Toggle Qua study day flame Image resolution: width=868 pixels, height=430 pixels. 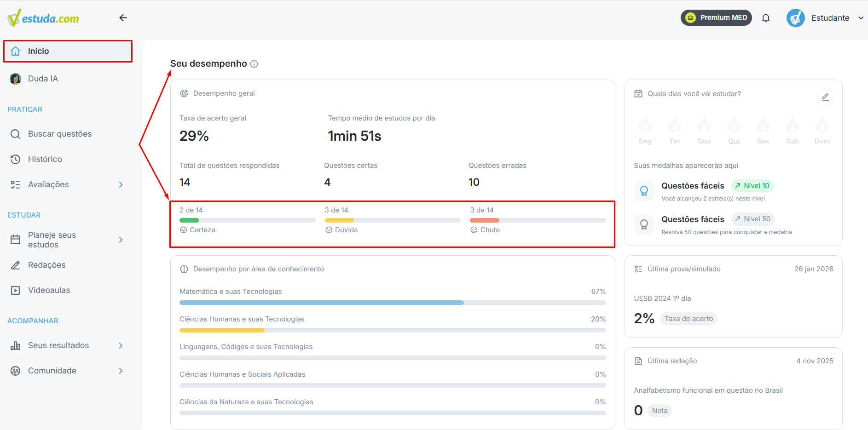pyautogui.click(x=704, y=125)
